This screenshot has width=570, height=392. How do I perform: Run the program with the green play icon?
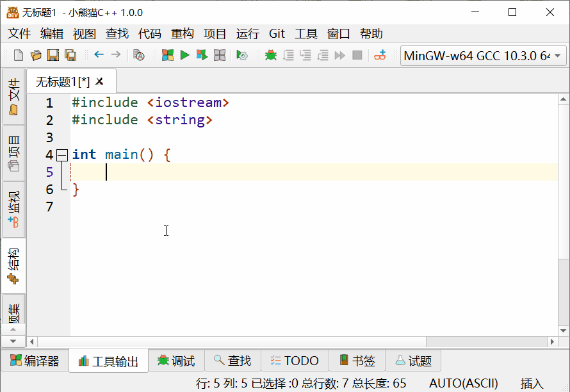(184, 56)
